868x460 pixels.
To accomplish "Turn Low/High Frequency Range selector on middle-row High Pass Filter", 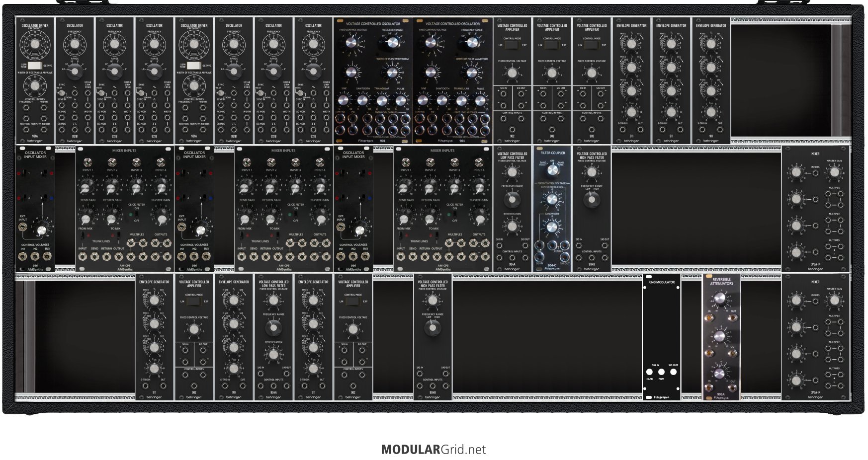I will click(592, 200).
